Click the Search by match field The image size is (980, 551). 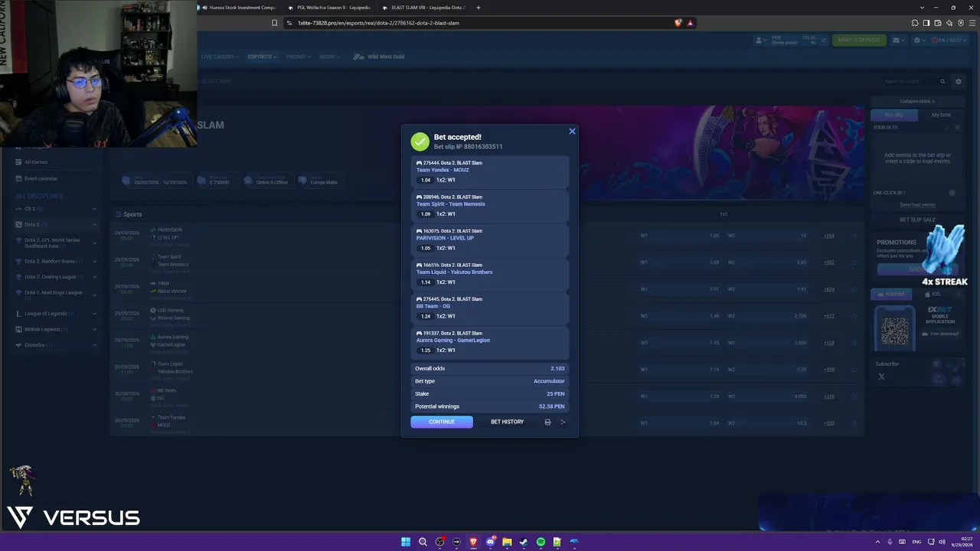[910, 81]
